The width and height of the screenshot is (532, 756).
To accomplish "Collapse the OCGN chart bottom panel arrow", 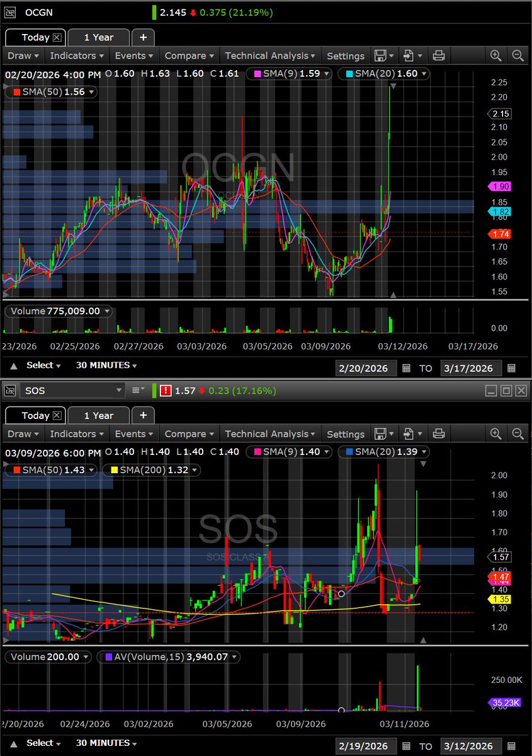I will pyautogui.click(x=13, y=365).
